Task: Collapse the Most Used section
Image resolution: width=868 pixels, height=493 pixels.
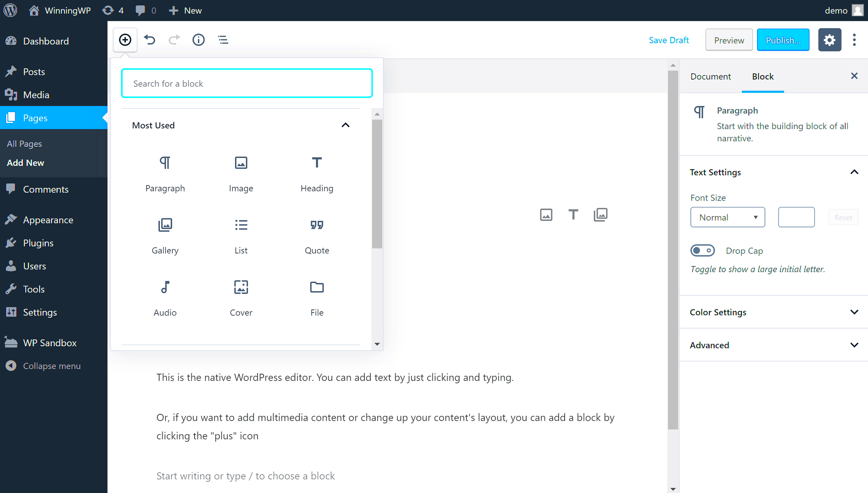Action: tap(345, 125)
